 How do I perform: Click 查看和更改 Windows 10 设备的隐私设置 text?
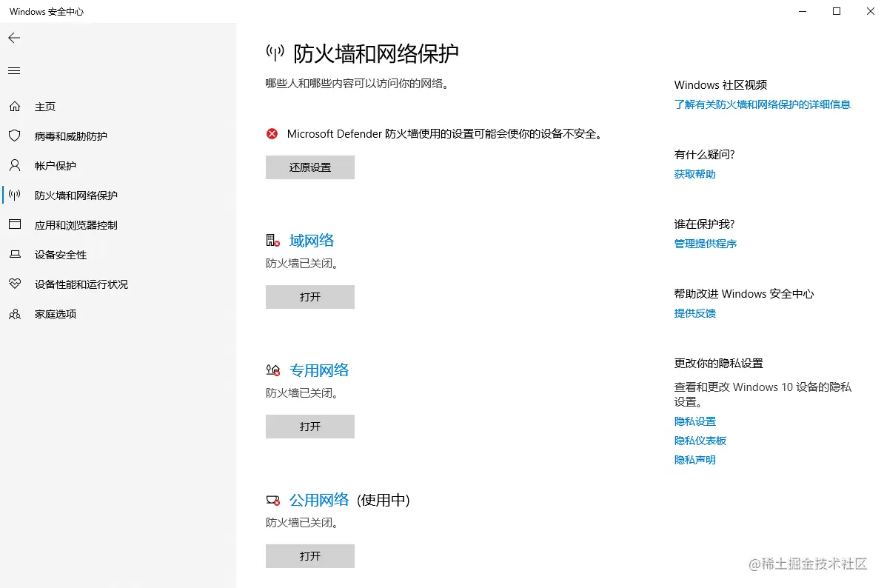763,394
